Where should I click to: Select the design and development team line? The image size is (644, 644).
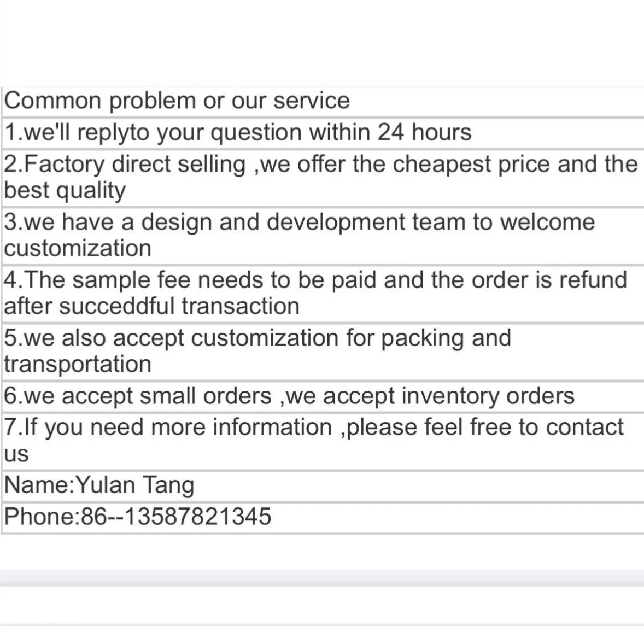click(299, 223)
